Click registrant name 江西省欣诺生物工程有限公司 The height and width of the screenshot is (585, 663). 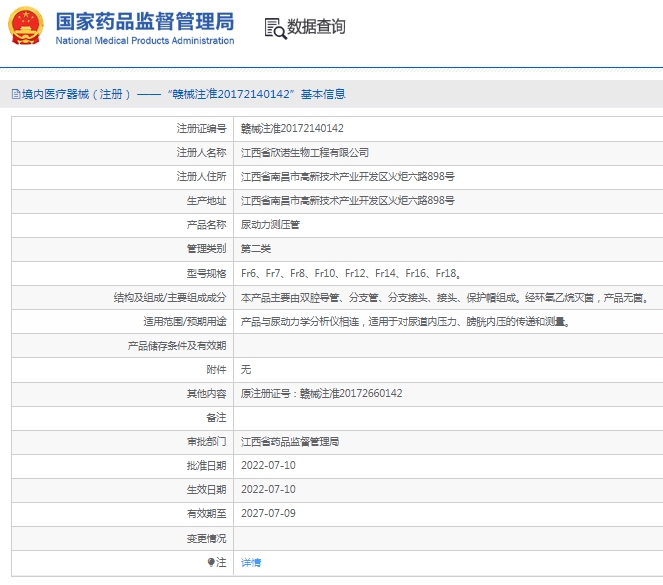(304, 153)
